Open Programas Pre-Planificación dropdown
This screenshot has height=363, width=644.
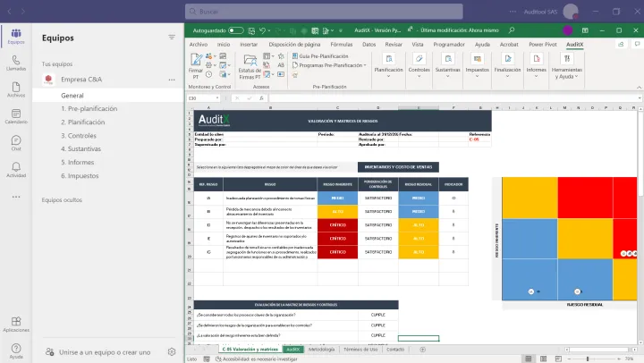point(329,65)
